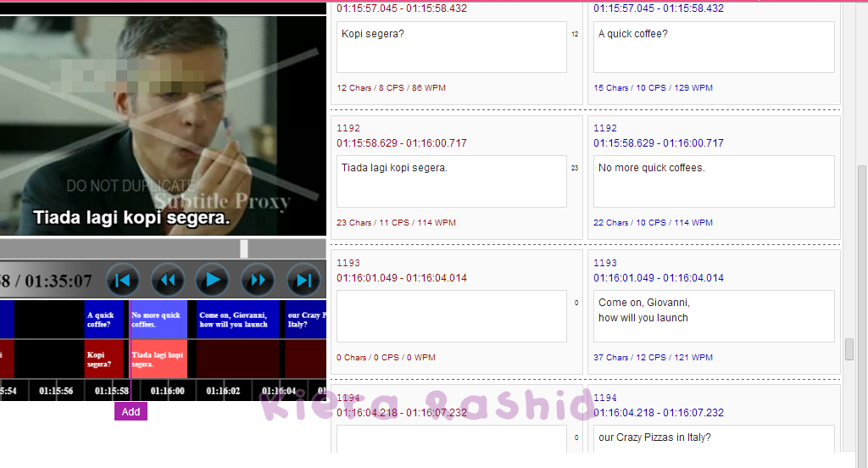Image resolution: width=868 pixels, height=468 pixels.
Task: Click the '0 Chars / 0 CPS / 0 WPM' stats
Action: pyautogui.click(x=386, y=358)
